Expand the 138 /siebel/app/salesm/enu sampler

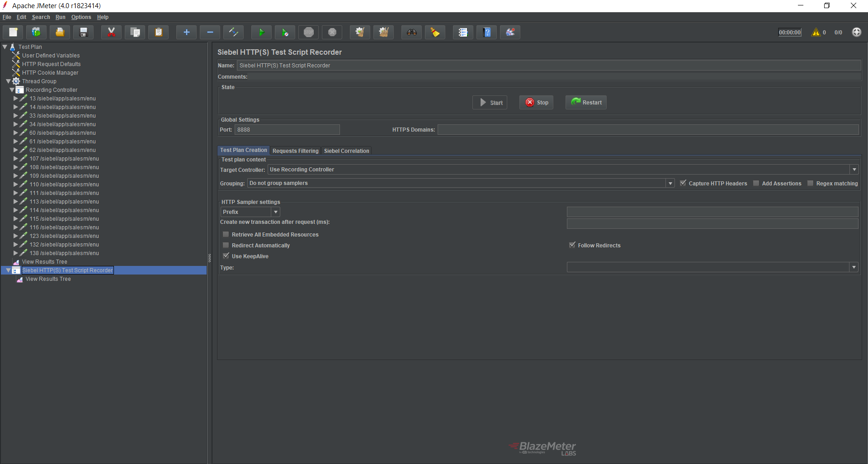pyautogui.click(x=15, y=253)
